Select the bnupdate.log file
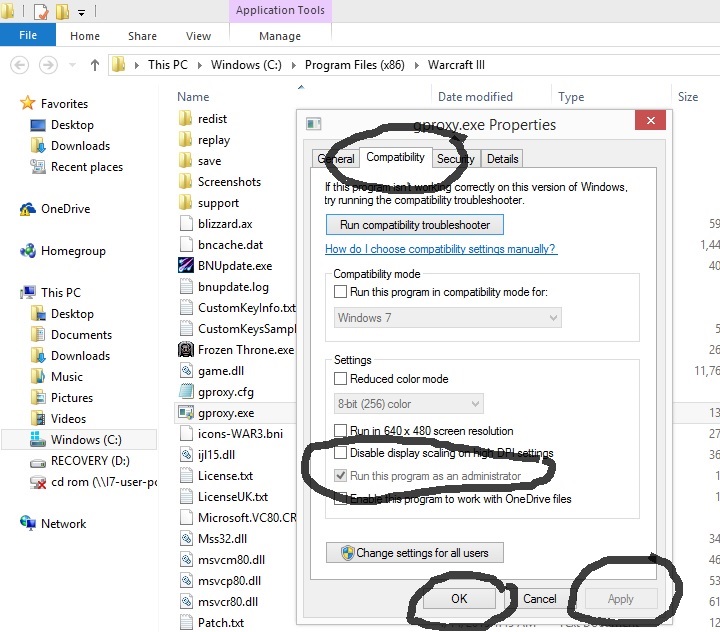This screenshot has width=720, height=632. coord(233,287)
